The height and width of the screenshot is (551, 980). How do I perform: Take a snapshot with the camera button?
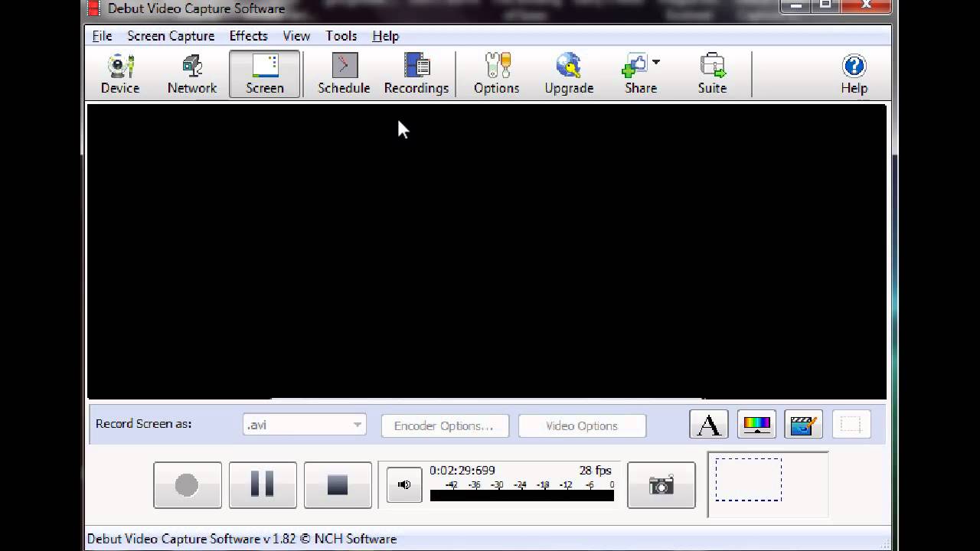[661, 485]
